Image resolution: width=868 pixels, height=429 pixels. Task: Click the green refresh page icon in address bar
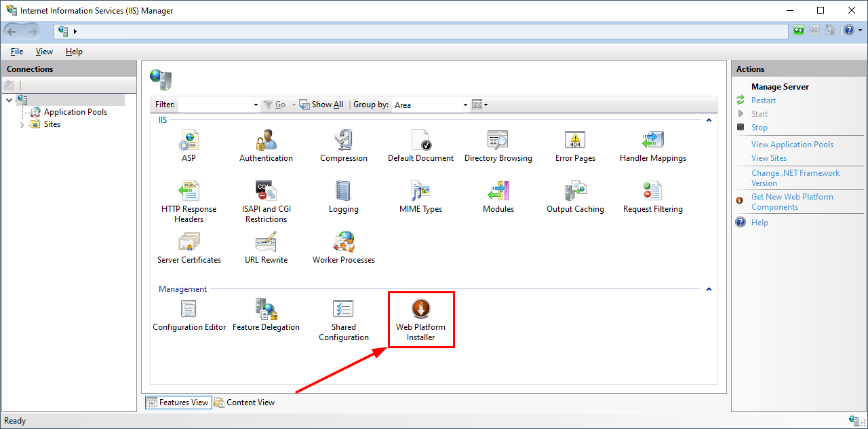click(x=799, y=31)
